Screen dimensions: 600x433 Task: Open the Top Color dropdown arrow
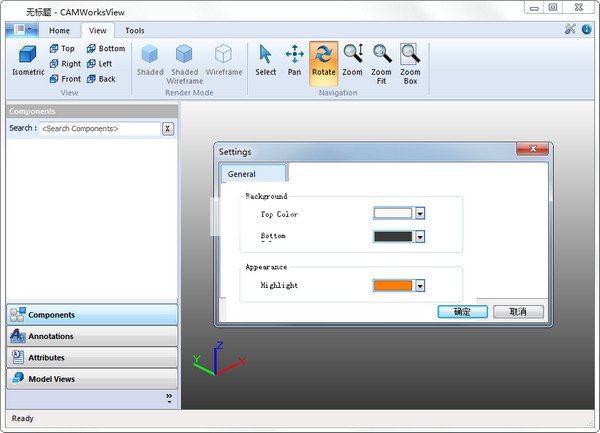click(420, 213)
